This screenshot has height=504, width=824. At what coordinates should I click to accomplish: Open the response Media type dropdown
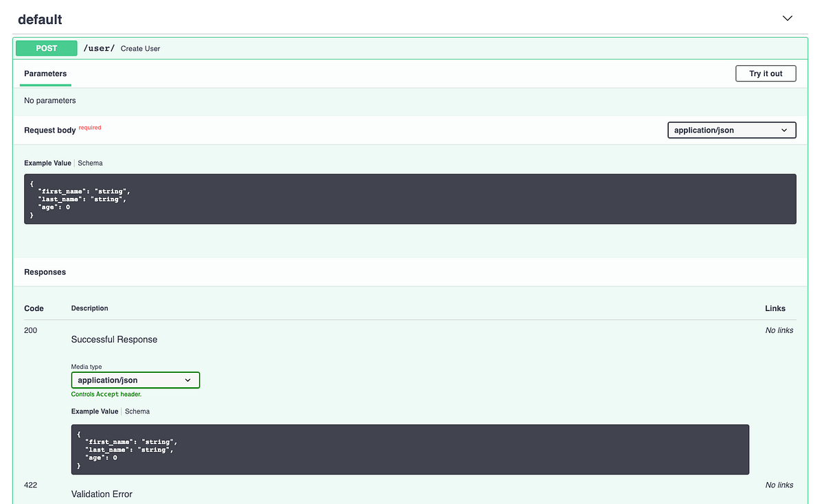135,380
